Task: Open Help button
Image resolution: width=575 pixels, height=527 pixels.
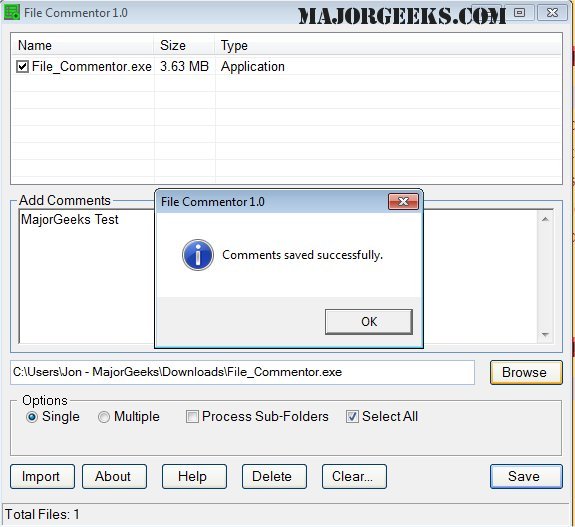Action: [194, 476]
